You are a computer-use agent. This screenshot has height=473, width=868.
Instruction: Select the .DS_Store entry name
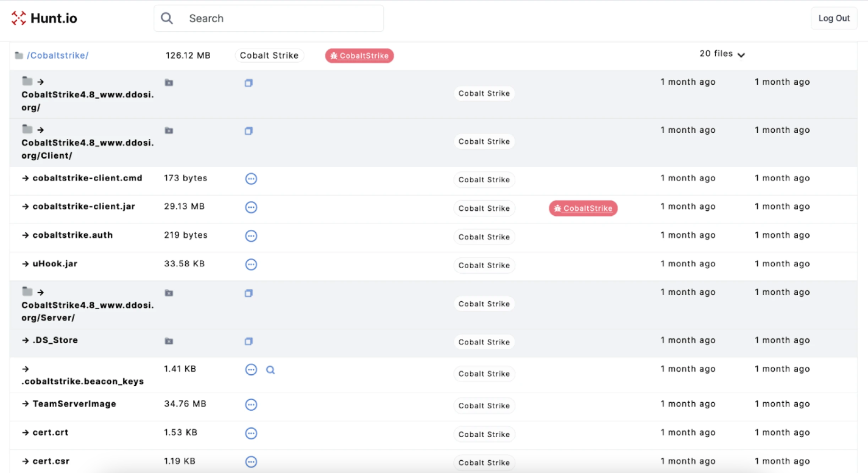pos(55,340)
